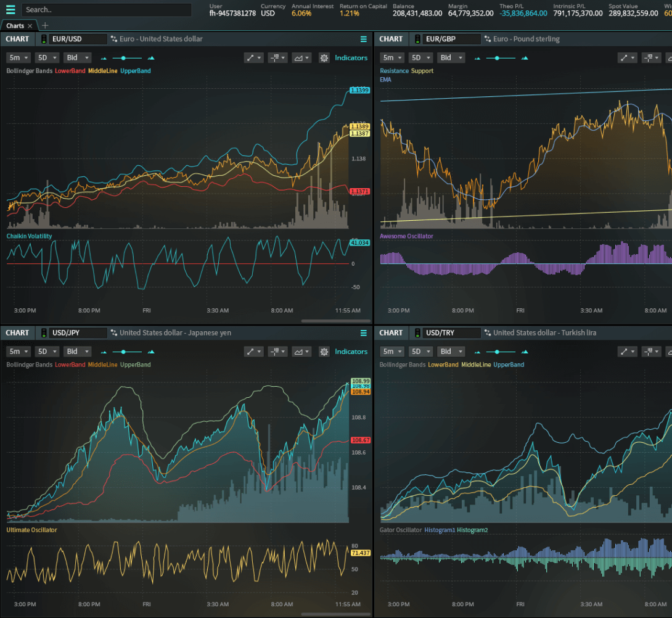This screenshot has width=672, height=618.
Task: Open EUR/USD drawing tools dropdown
Action: click(x=254, y=57)
